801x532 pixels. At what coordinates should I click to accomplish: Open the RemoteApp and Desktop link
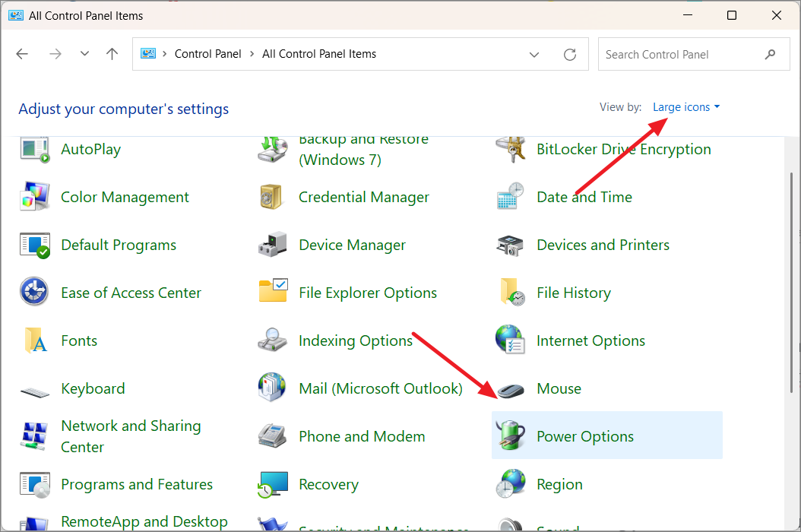click(x=144, y=522)
